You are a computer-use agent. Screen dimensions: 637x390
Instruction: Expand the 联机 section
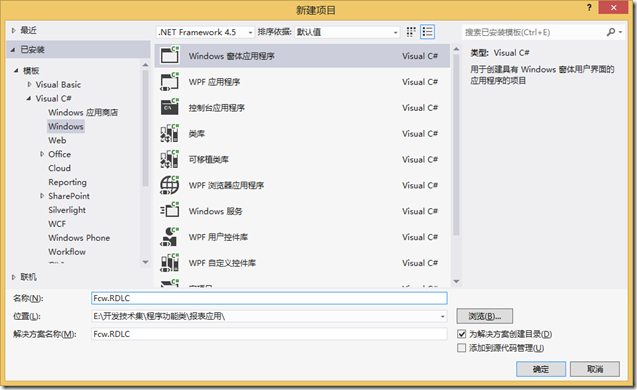[x=14, y=277]
